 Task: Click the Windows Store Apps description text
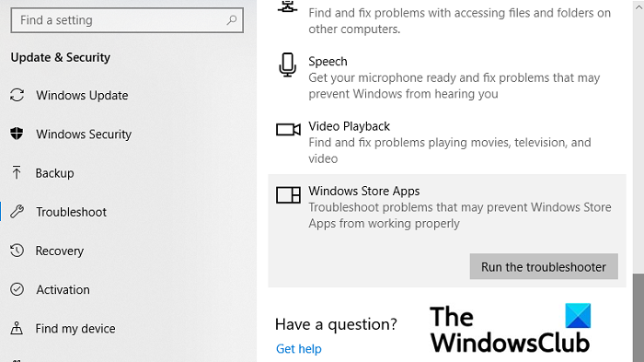tap(460, 216)
